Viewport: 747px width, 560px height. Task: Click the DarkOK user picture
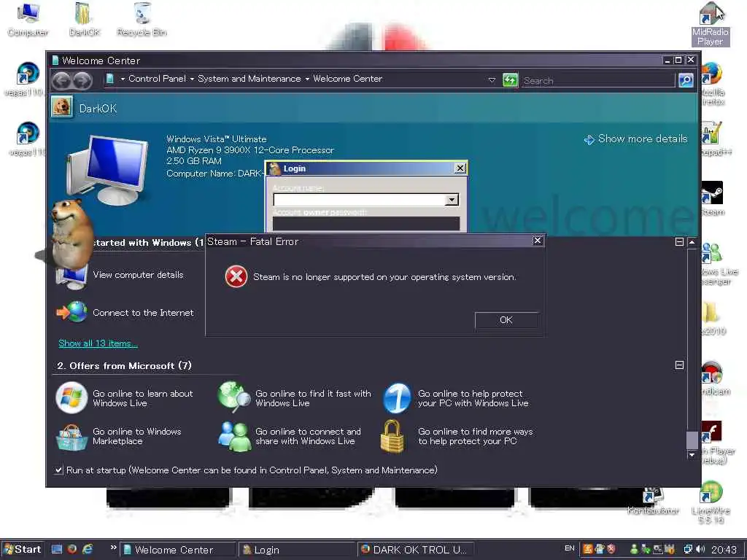[61, 106]
